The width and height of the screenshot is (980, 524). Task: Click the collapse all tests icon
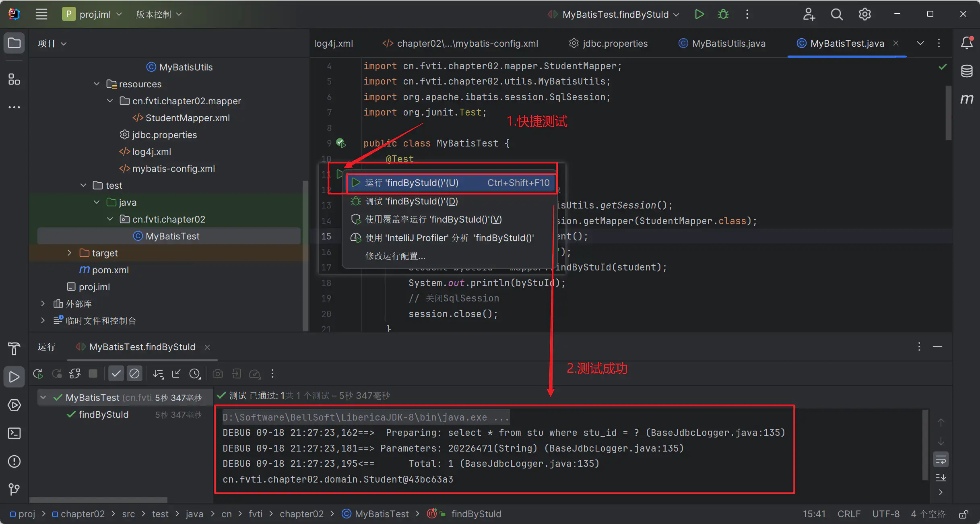pos(176,374)
